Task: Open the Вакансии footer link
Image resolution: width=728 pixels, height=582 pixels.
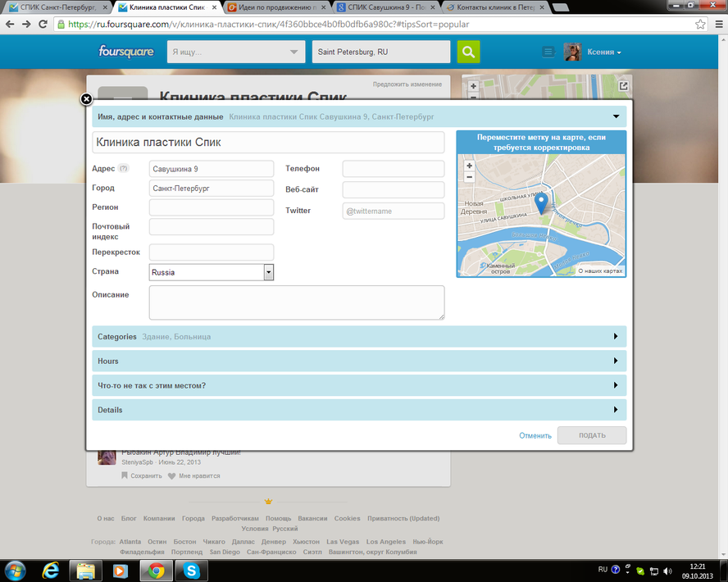Action: 312,518
